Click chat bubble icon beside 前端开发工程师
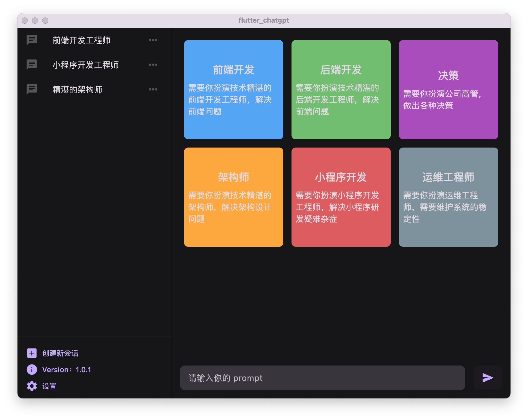Viewport: 528px width, 420px height. 32,40
